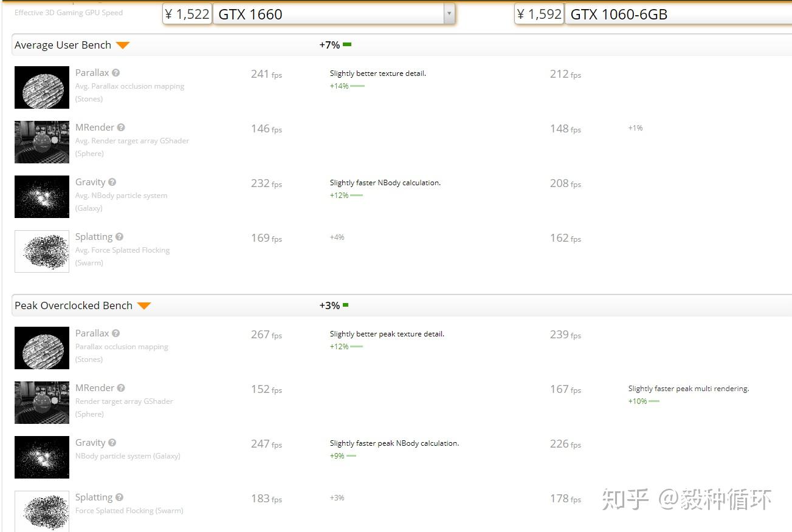
Task: Click the '226 fps' peak Gravity value
Action: [565, 444]
